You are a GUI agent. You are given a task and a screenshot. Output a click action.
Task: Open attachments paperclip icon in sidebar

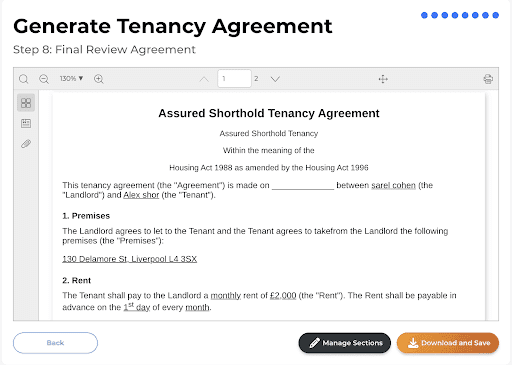26,144
